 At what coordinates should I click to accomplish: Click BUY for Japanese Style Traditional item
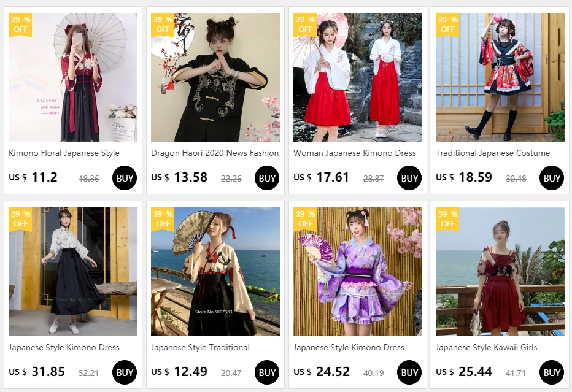click(267, 372)
